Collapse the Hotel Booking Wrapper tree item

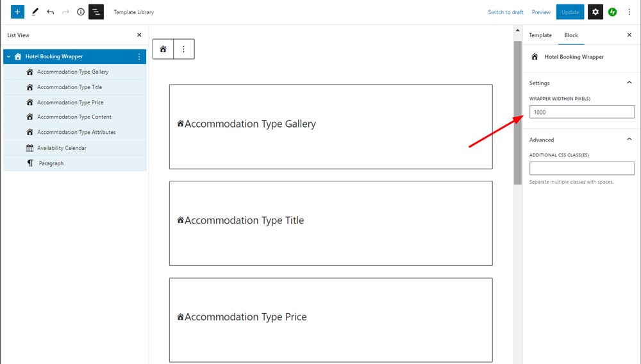(8, 56)
